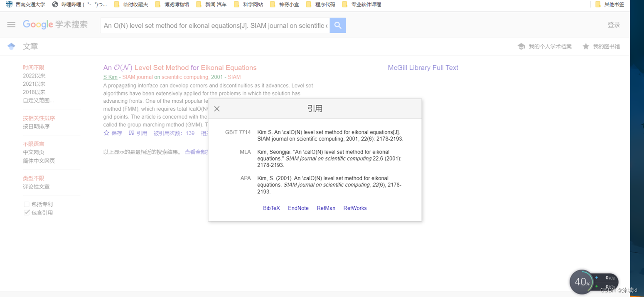Click the GB/T 7714 citation text
The image size is (644, 297).
click(330, 136)
